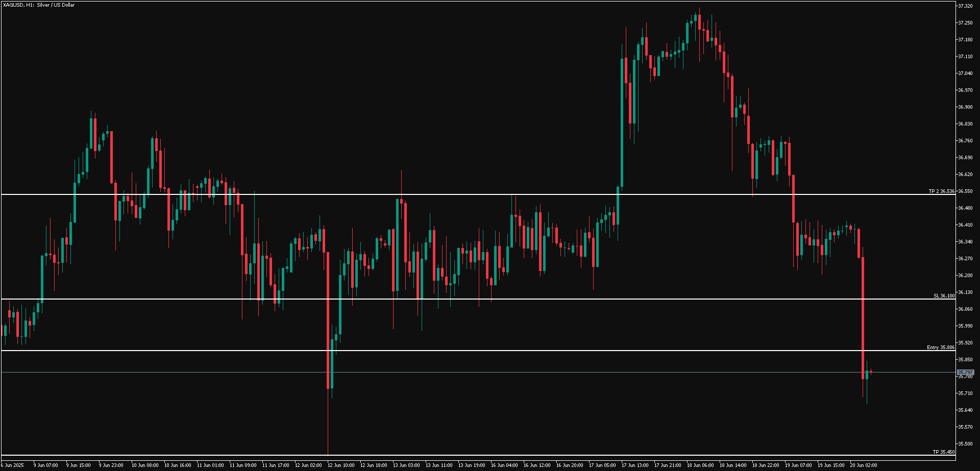Click the 37.320 price axis label
Image resolution: width=980 pixels, height=471 pixels.
click(966, 6)
